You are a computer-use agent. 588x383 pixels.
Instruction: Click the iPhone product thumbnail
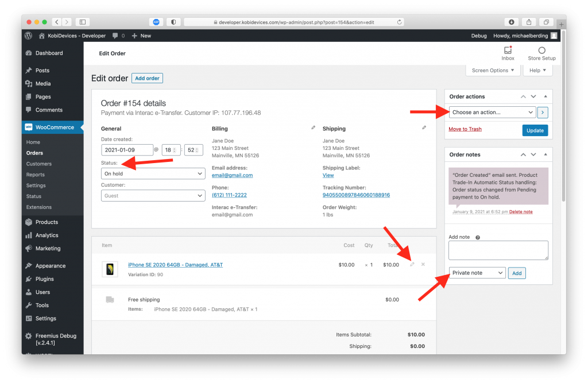(110, 269)
